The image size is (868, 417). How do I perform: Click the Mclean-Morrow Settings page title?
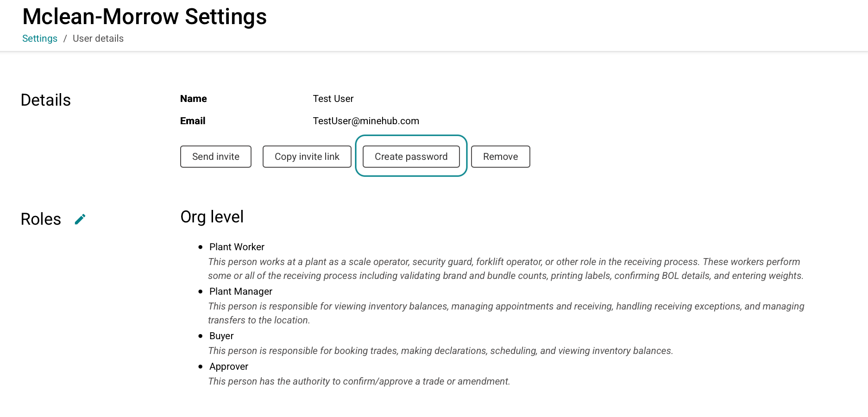click(x=145, y=17)
